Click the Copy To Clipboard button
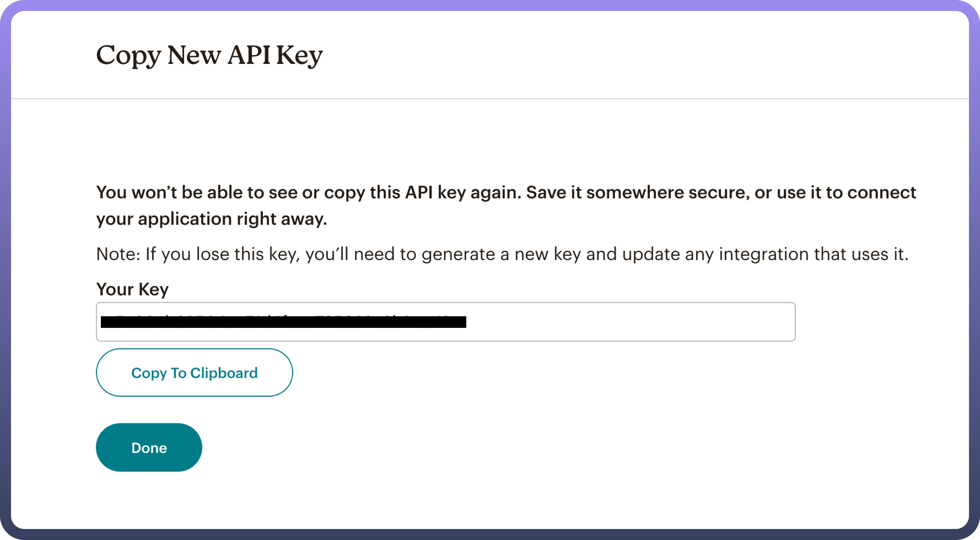 (194, 373)
